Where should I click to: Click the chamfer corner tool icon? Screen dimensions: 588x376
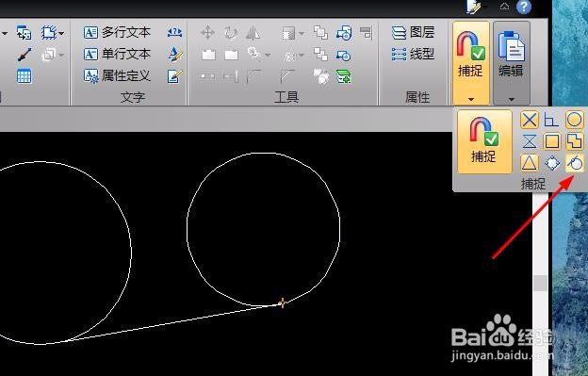point(287,76)
